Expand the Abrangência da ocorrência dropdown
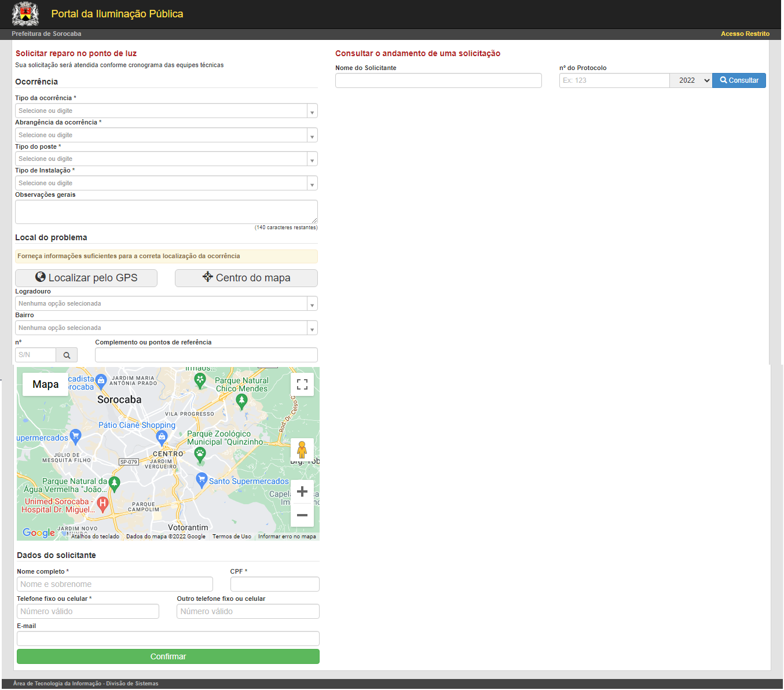 (x=166, y=135)
